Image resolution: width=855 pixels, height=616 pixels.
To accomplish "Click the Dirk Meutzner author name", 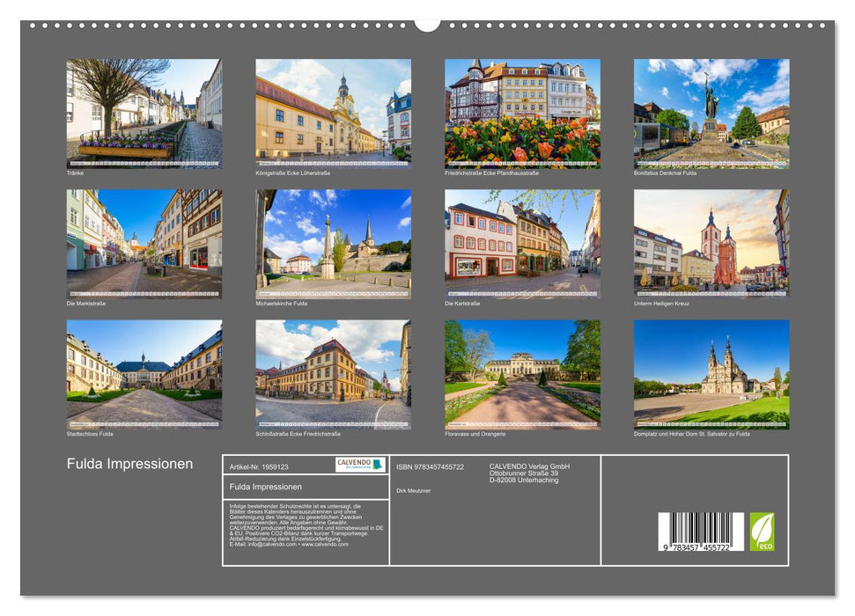I will click(x=413, y=489).
